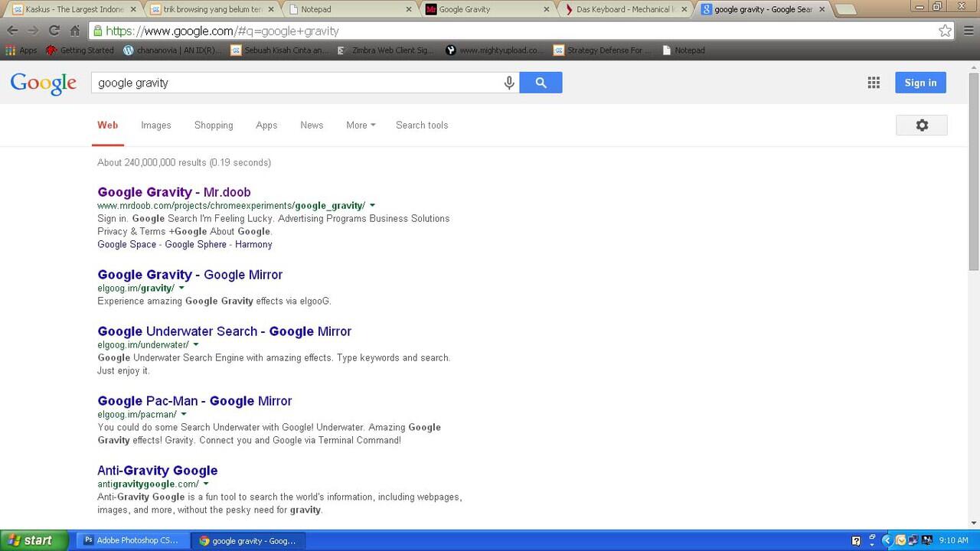
Task: Open search settings gear button
Action: point(922,126)
